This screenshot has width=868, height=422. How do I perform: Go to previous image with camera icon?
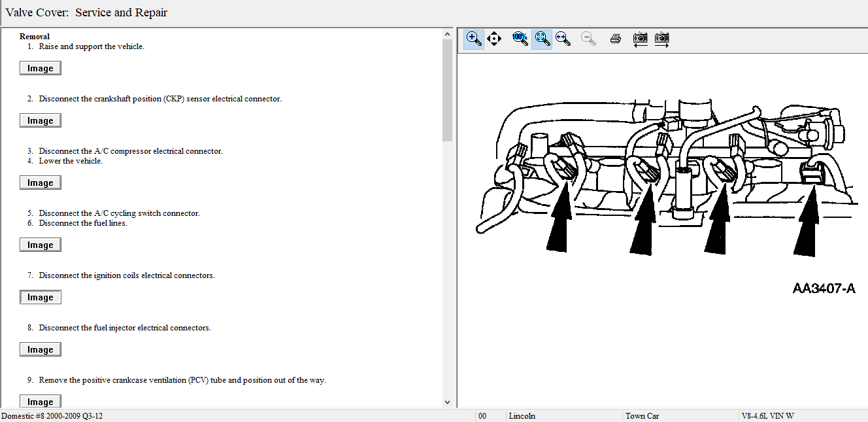(641, 39)
